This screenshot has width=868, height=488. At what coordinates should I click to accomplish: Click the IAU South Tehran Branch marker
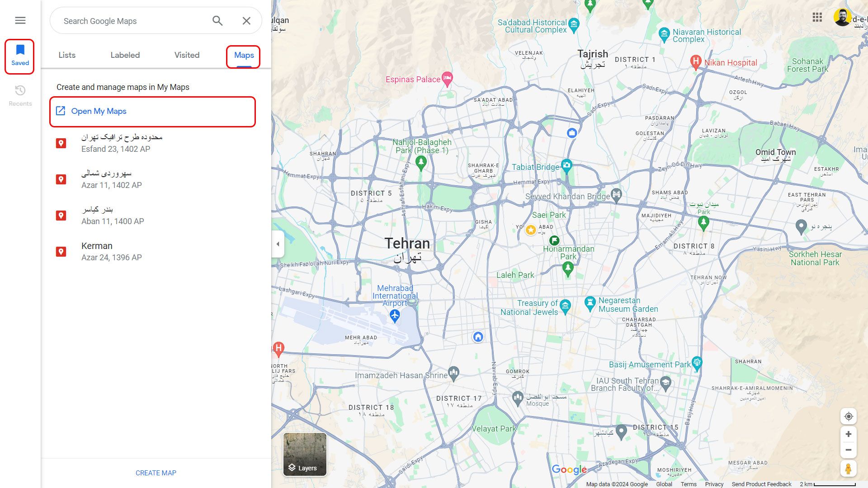(665, 383)
